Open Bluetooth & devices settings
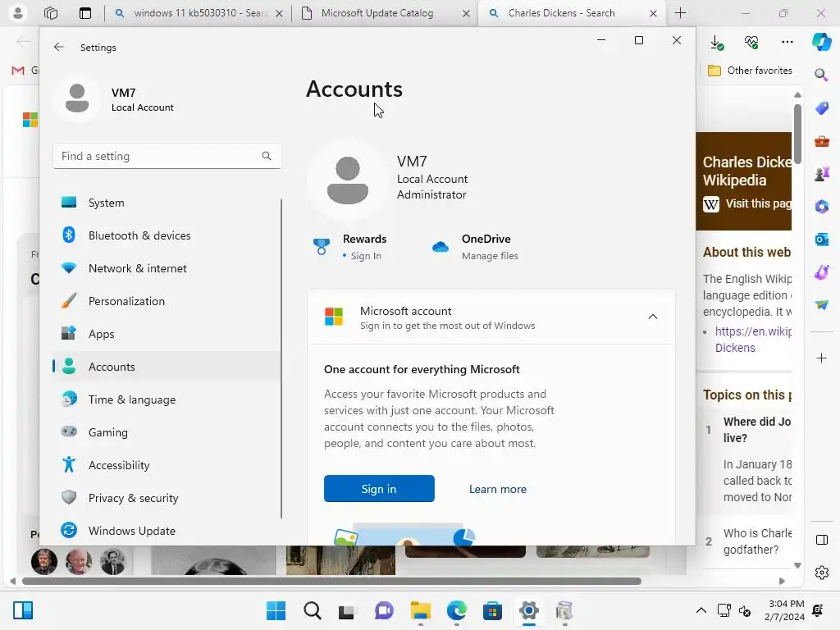Screen dimensions: 840x630 click(x=167, y=235)
